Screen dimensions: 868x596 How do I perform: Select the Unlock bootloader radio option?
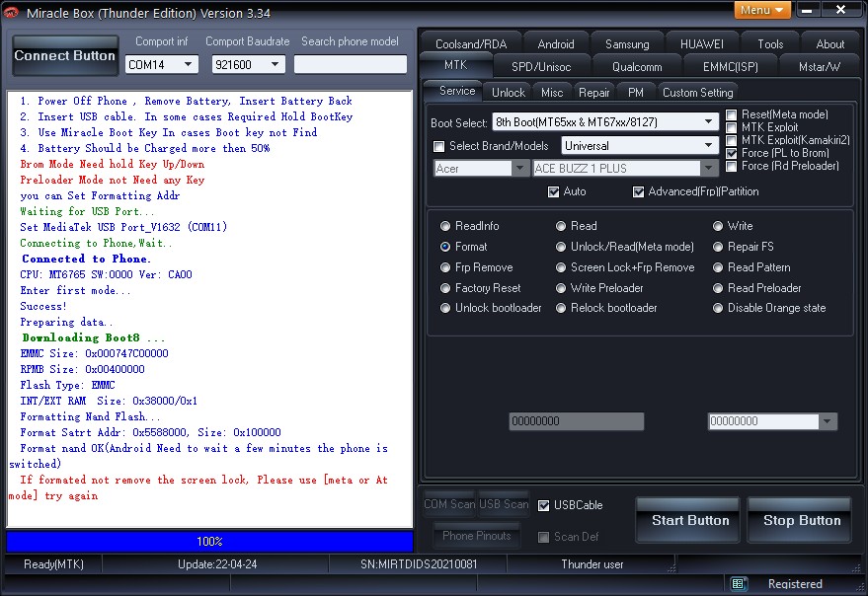coord(445,308)
